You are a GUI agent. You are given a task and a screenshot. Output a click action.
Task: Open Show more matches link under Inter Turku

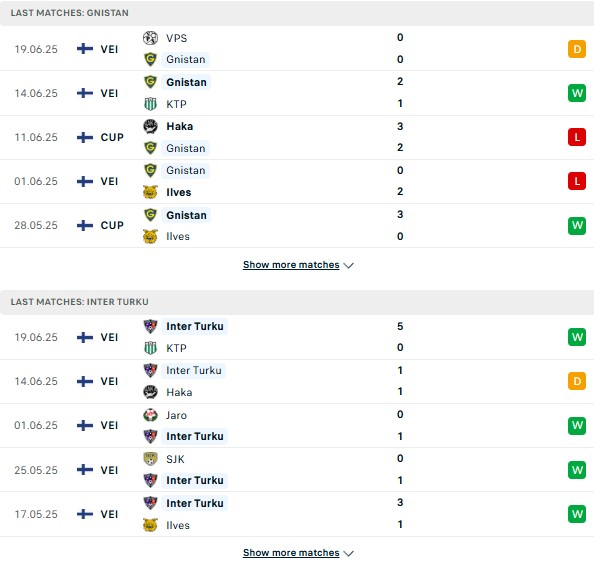[291, 553]
